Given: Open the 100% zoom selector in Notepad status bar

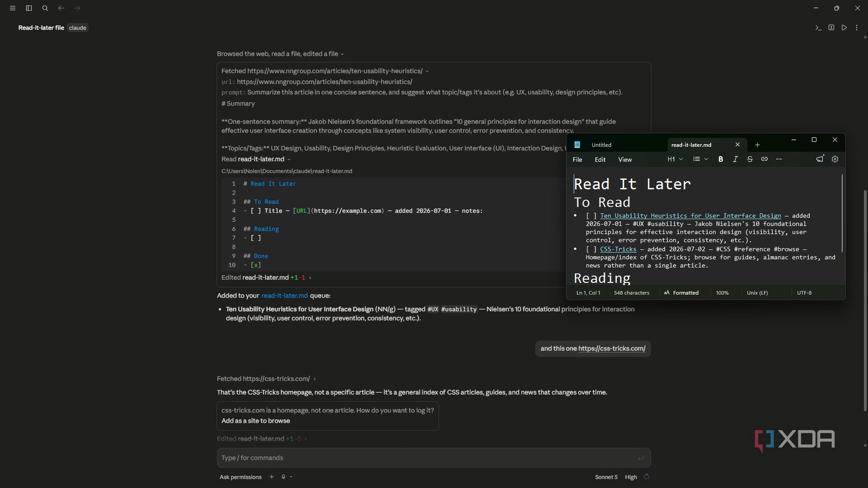Looking at the screenshot, I should tap(722, 293).
